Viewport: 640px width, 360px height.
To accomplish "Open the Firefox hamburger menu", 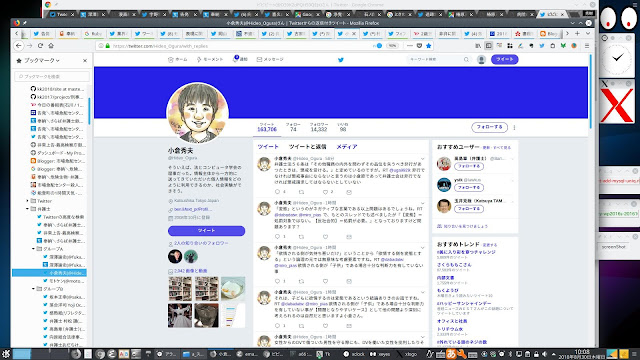I will pyautogui.click(x=587, y=46).
